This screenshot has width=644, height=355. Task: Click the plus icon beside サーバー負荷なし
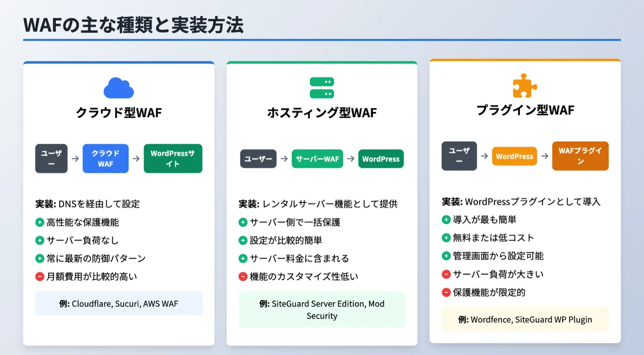pos(40,240)
